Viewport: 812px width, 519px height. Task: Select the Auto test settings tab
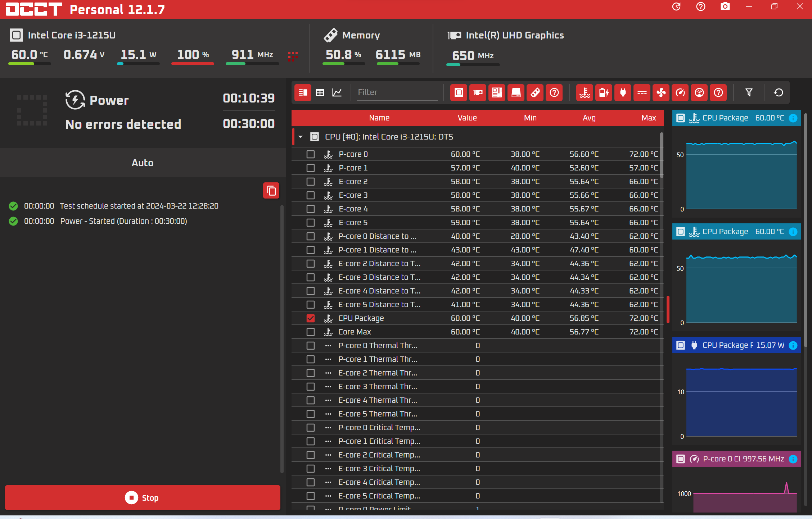coord(143,163)
